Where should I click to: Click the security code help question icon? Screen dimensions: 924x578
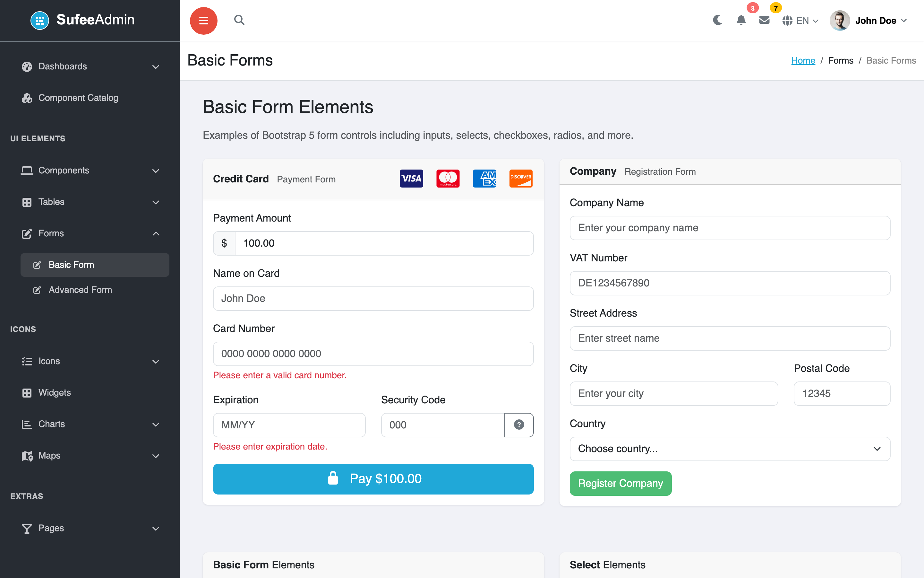(x=519, y=425)
